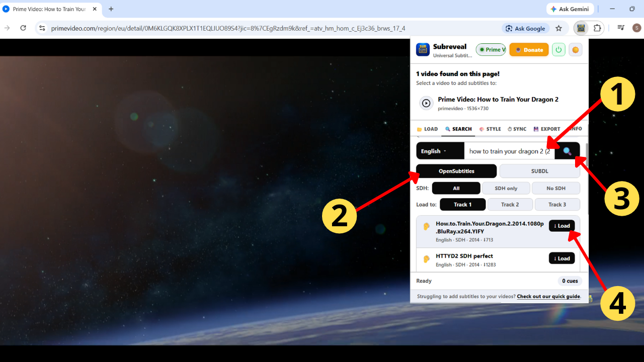Viewport: 644px width, 362px height.
Task: Click the Subreveal extension icon in toolbar
Action: coord(581,28)
